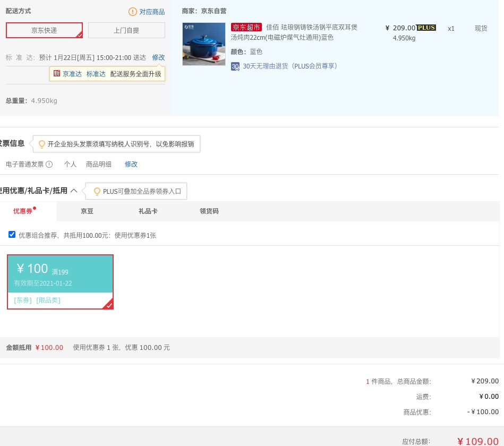Switch to the 京豆 tab
Viewport: 504px width, 446px height.
tap(87, 211)
